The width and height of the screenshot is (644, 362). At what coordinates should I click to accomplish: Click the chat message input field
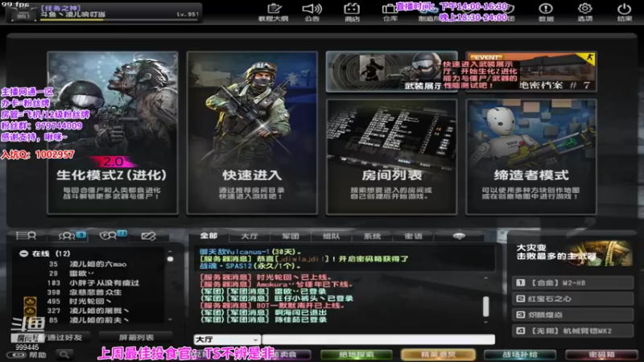(x=378, y=339)
